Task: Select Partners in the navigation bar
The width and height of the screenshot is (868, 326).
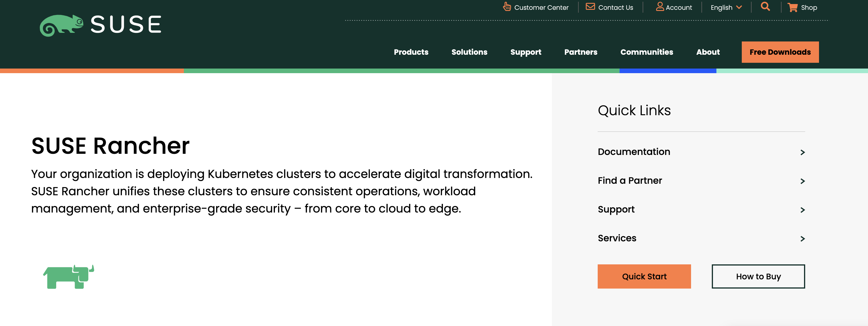Action: click(x=581, y=52)
